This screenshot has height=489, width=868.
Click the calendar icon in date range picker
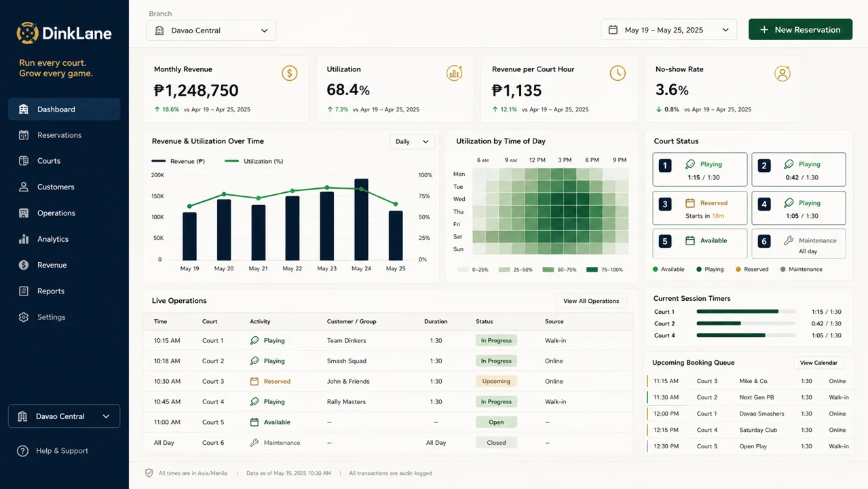613,30
